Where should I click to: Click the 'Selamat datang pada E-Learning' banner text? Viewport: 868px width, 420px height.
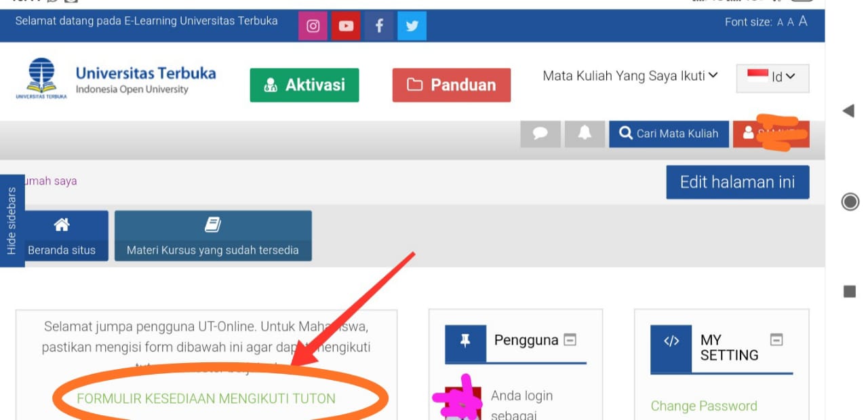coord(146,21)
